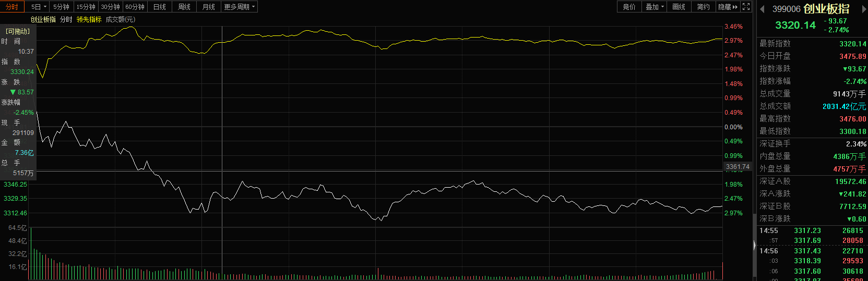Switch to the 月线 monthly chart tab
This screenshot has width=868, height=281.
tap(208, 7)
